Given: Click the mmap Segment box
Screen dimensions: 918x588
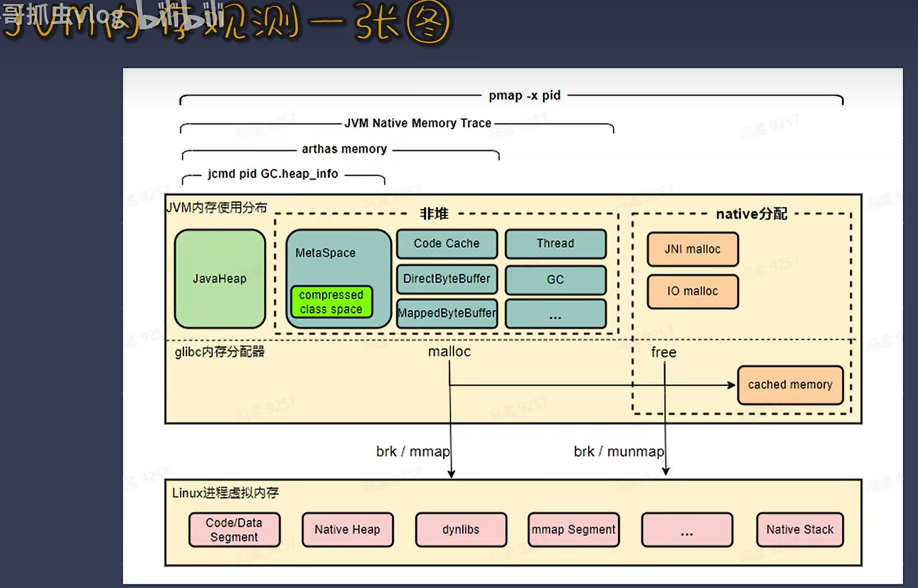Looking at the screenshot, I should [x=573, y=530].
